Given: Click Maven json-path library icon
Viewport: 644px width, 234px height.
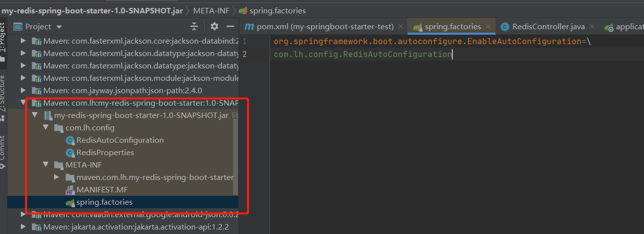Looking at the screenshot, I should click(x=36, y=91).
